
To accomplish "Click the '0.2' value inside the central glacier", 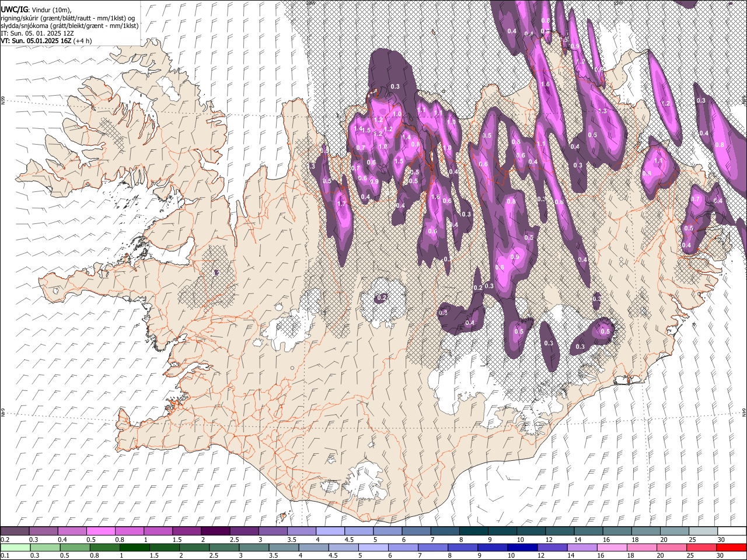I will 382,298.
